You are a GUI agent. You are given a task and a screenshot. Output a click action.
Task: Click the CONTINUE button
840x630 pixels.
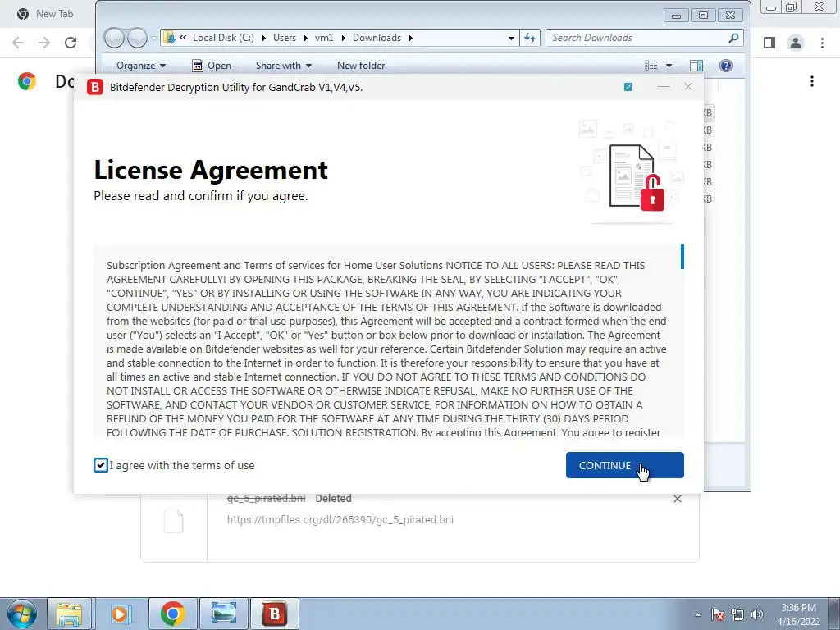pos(624,465)
